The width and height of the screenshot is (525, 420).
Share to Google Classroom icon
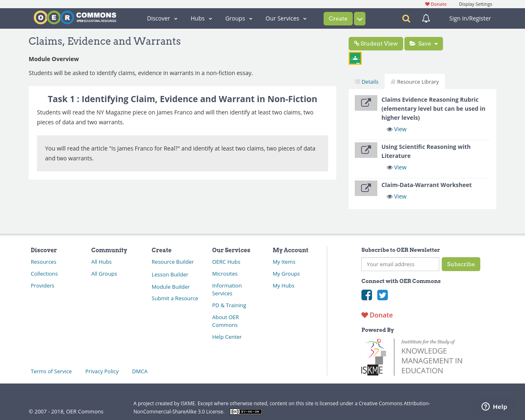coord(355,58)
